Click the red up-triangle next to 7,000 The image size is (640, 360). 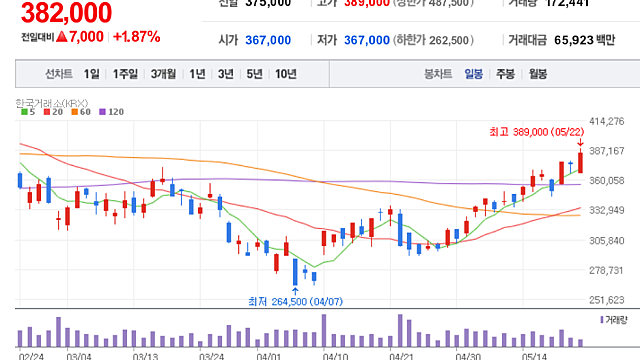[x=62, y=37]
